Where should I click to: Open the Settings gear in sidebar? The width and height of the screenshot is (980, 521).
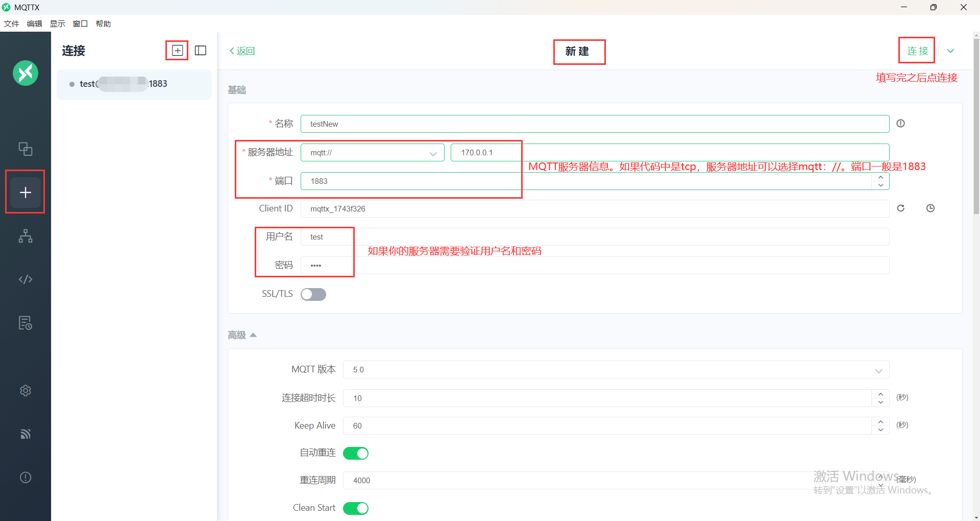[26, 390]
